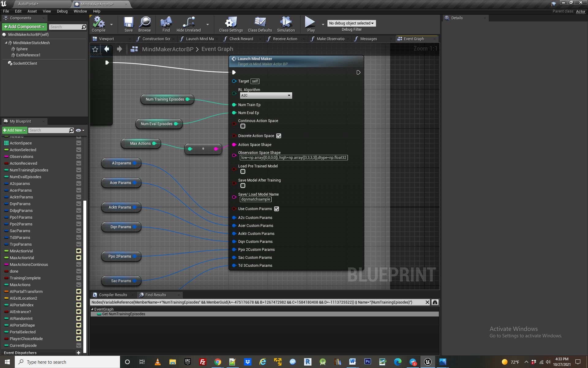Image resolution: width=588 pixels, height=368 pixels.
Task: Open Class Settings
Action: (231, 23)
